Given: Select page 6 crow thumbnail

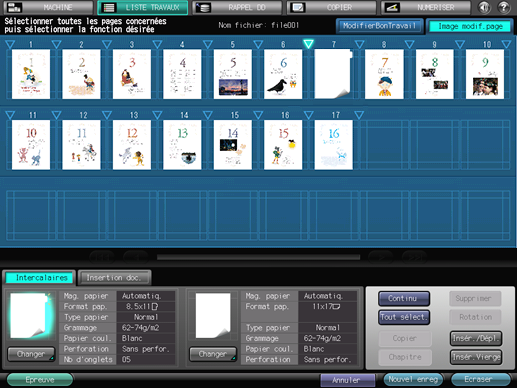Looking at the screenshot, I should (283, 74).
